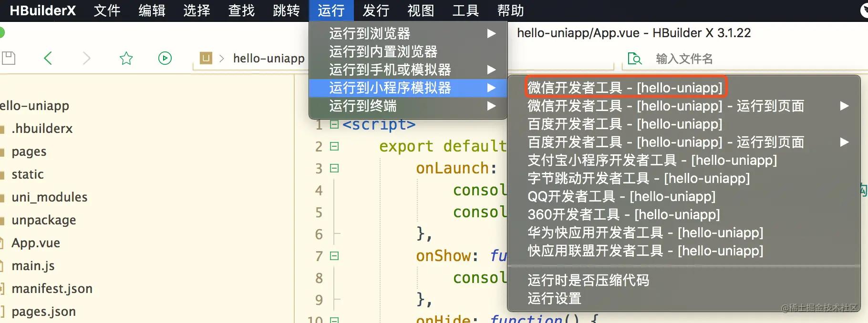Open the uni_modules folder

click(x=49, y=197)
